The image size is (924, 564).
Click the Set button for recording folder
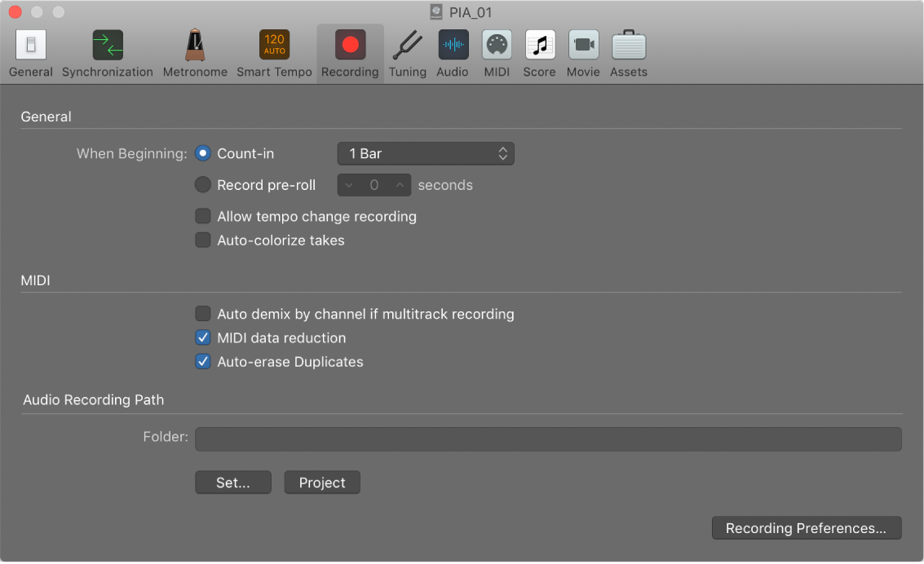(232, 482)
